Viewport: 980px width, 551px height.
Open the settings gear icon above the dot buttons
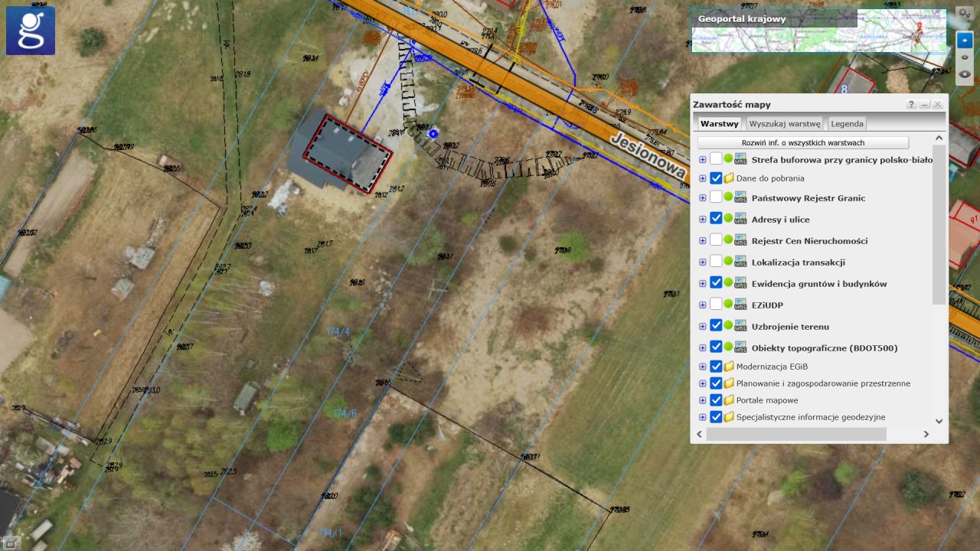[x=964, y=14]
